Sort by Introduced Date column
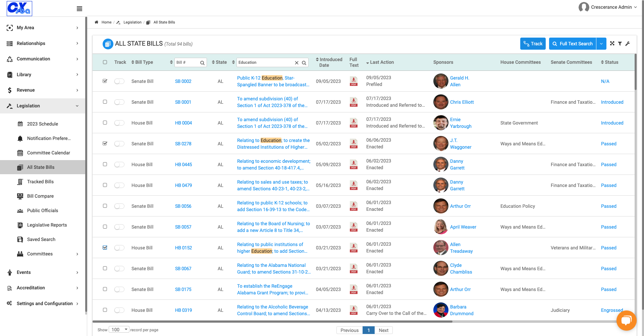 point(329,62)
